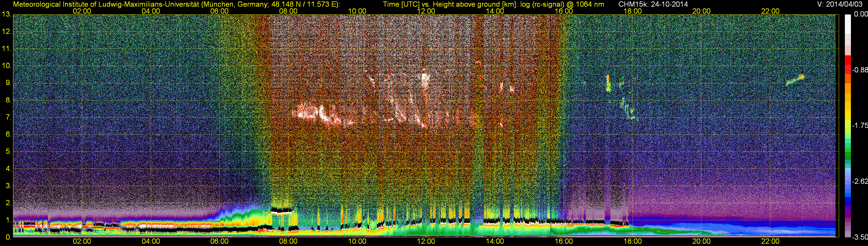Click the 6 km height axis label

tap(8, 135)
